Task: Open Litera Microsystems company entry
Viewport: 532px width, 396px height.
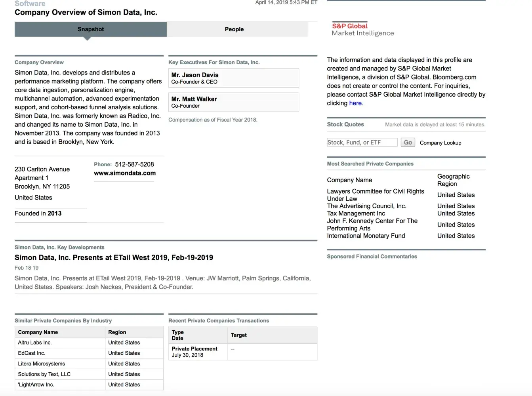Action: pyautogui.click(x=41, y=364)
